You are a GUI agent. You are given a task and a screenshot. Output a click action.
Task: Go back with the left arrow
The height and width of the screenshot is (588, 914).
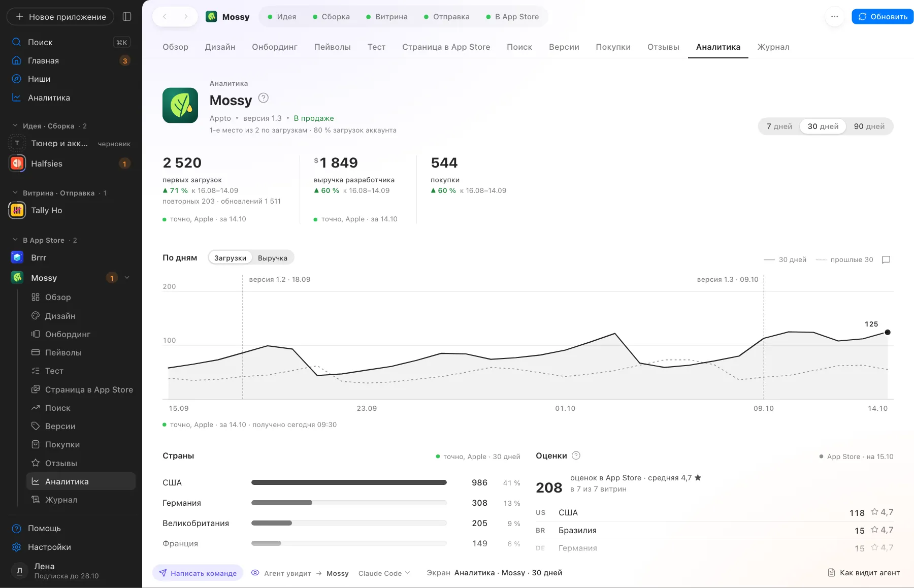pyautogui.click(x=165, y=17)
